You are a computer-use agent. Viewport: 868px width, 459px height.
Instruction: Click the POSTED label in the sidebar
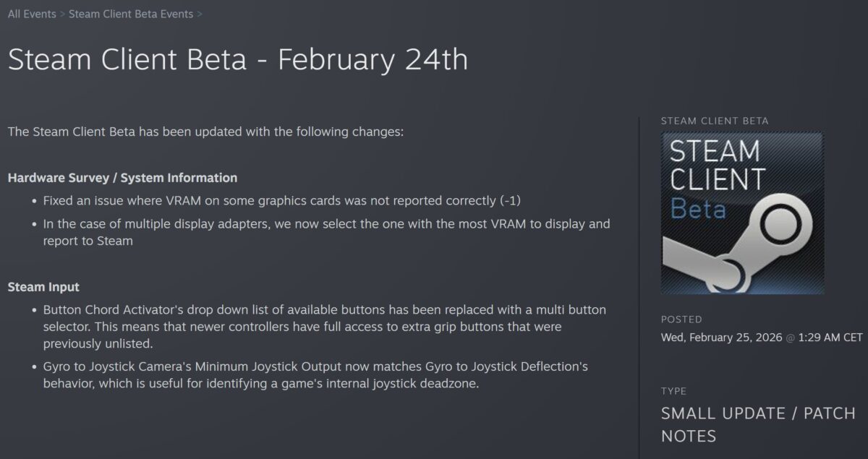681,319
